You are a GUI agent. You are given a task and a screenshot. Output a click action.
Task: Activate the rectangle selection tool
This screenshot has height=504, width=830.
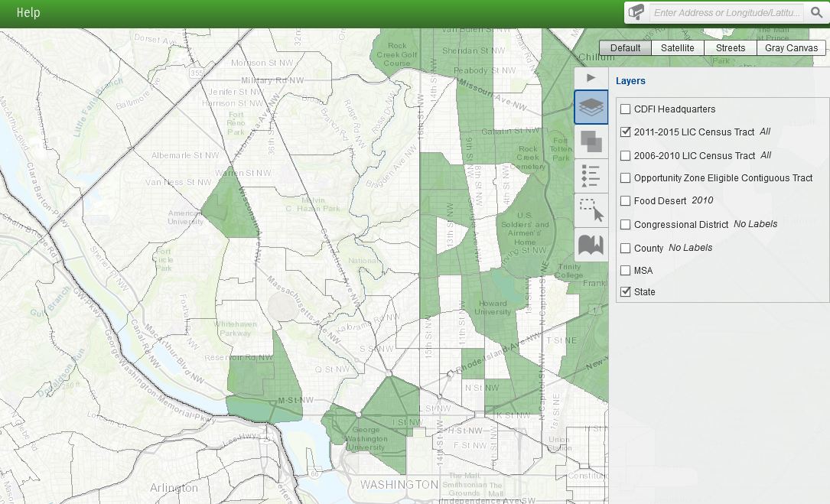click(591, 210)
